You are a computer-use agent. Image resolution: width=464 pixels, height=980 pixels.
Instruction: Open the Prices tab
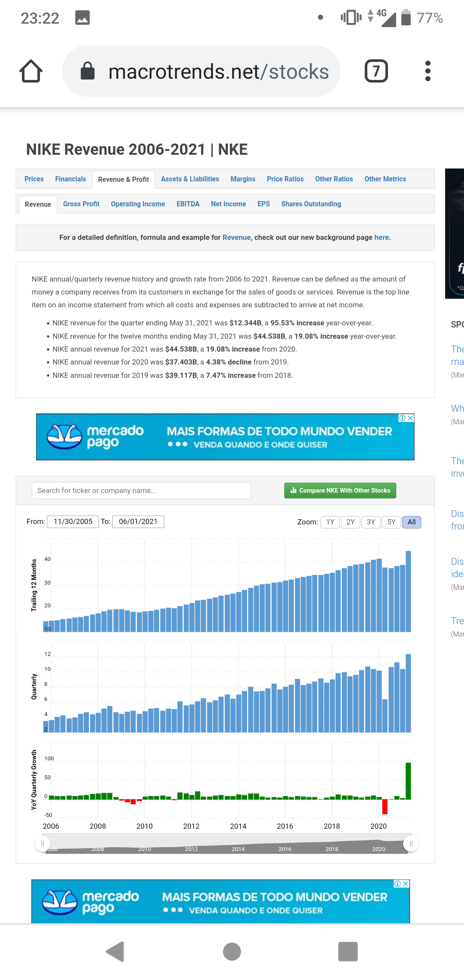click(x=34, y=179)
